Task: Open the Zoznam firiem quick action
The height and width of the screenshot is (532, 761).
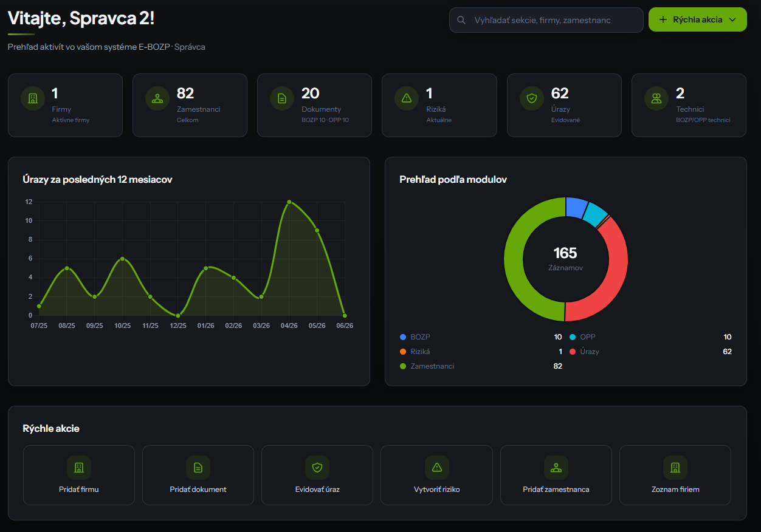Action: [675, 476]
